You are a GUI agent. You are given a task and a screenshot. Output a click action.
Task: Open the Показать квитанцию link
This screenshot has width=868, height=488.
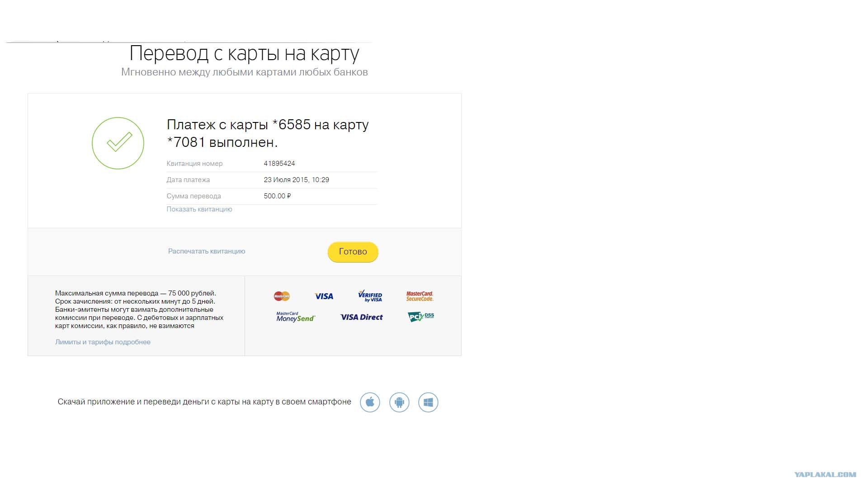pos(199,209)
